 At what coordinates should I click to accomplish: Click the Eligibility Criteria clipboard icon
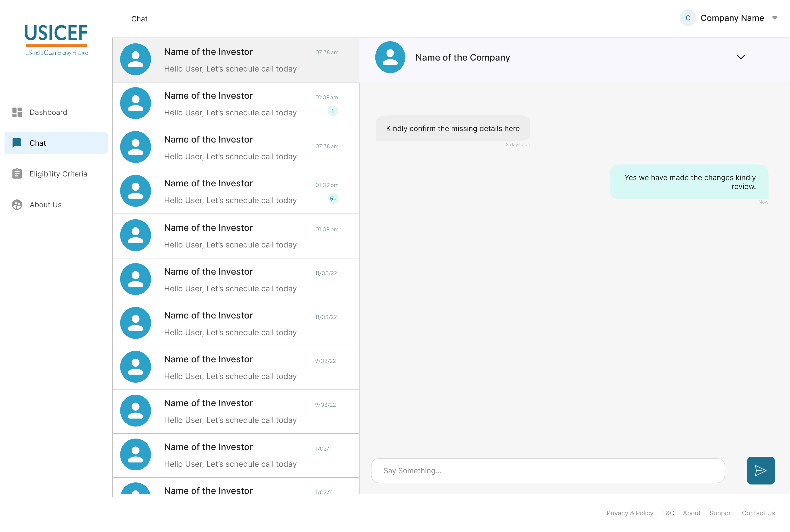point(17,174)
